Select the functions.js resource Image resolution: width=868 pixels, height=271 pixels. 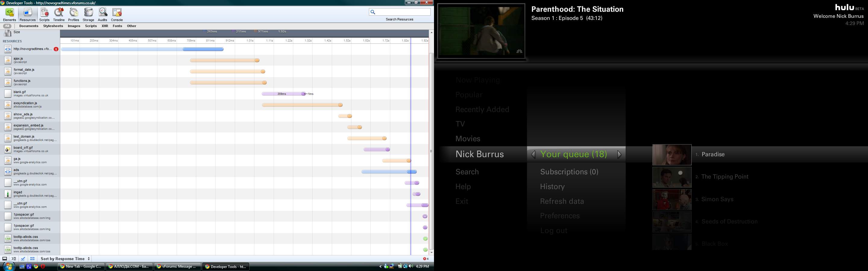[x=30, y=83]
